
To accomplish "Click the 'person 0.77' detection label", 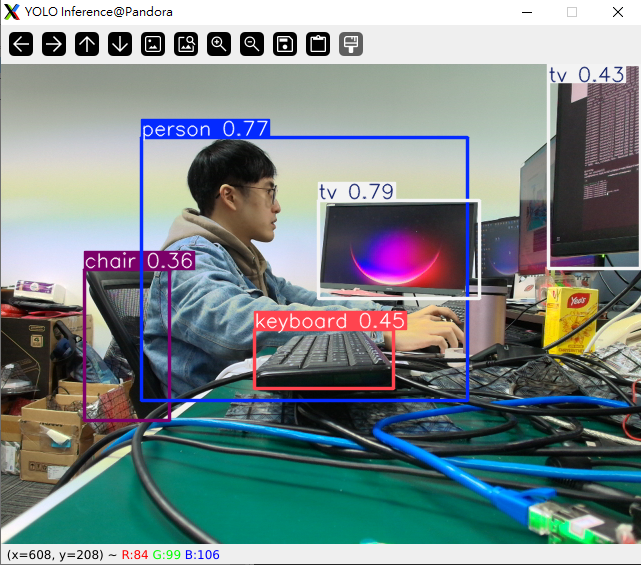I will click(205, 129).
